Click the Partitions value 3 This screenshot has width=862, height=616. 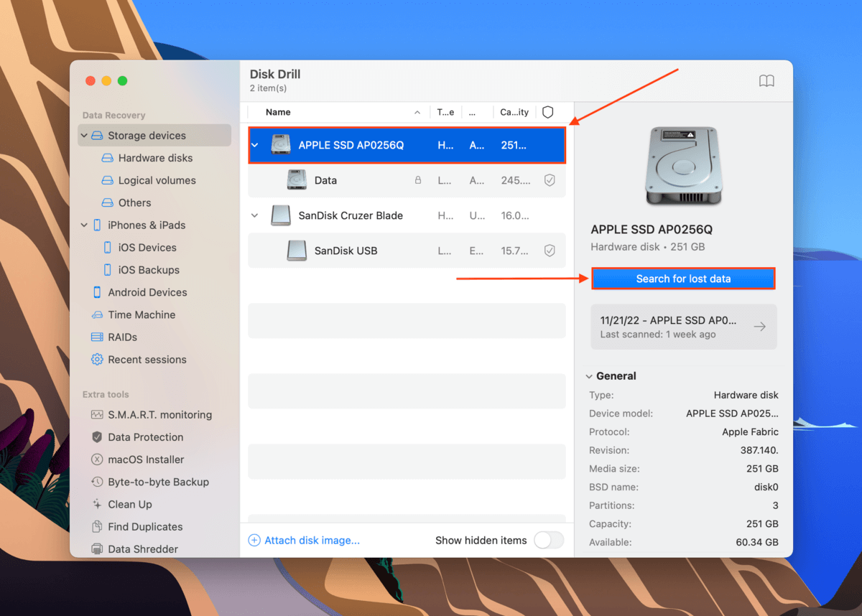775,505
